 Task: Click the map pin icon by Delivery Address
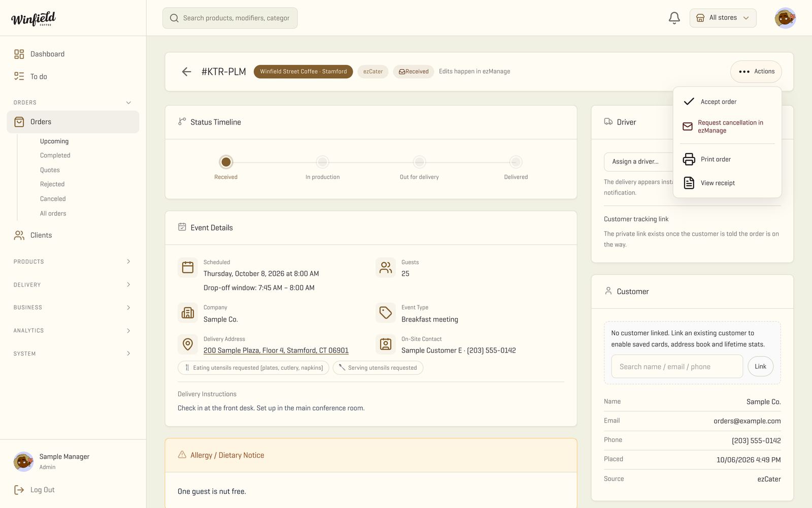point(188,344)
